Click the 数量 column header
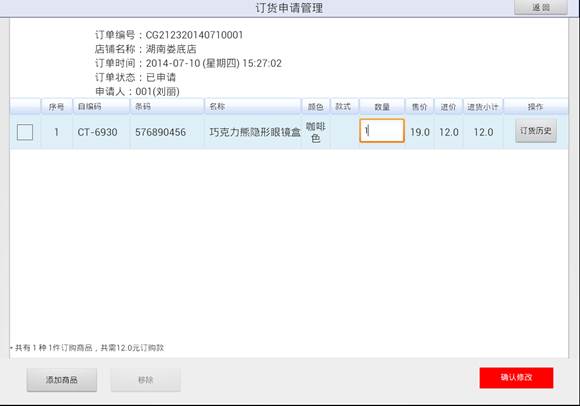 (x=382, y=107)
